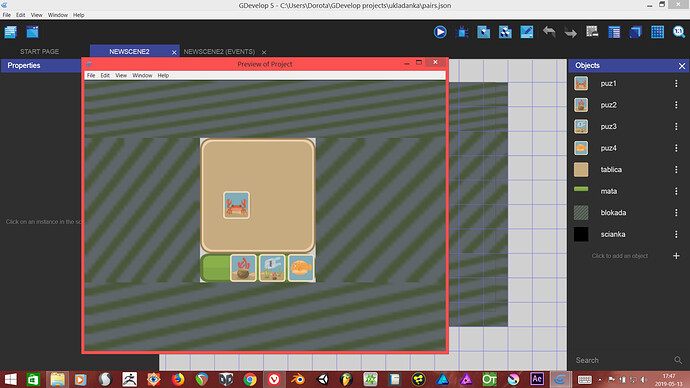
Task: Open After Effects from taskbar
Action: click(x=537, y=379)
